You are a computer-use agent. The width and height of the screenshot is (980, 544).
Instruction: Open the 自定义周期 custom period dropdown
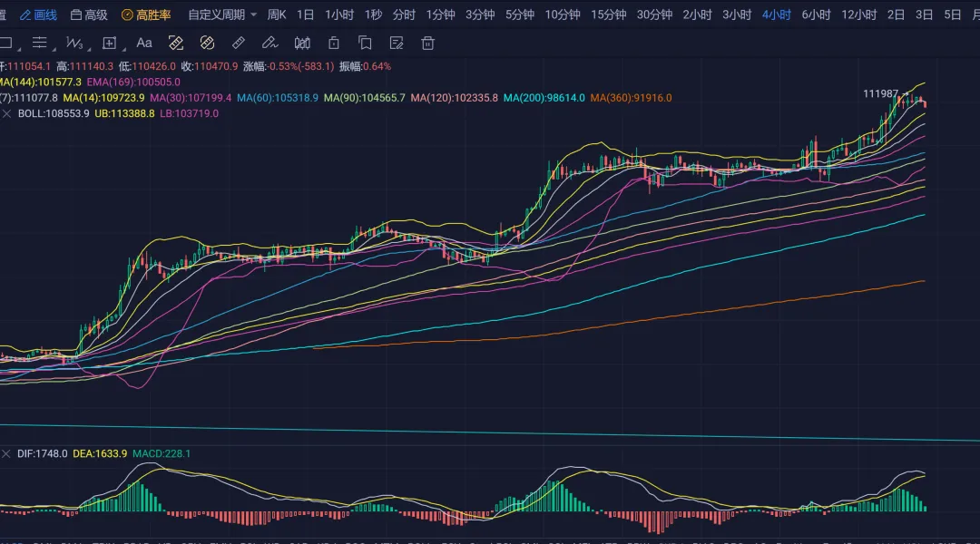pyautogui.click(x=222, y=15)
